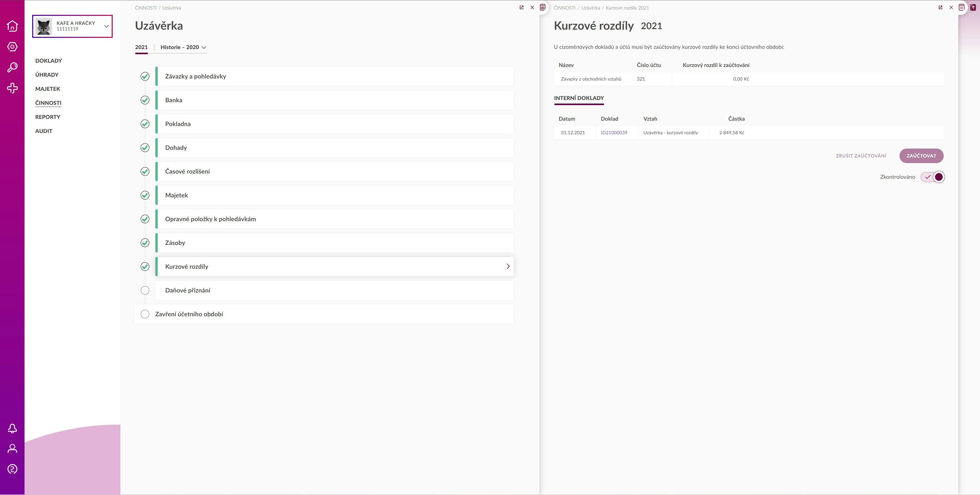
Task: Open the user profile icon
Action: click(x=12, y=448)
